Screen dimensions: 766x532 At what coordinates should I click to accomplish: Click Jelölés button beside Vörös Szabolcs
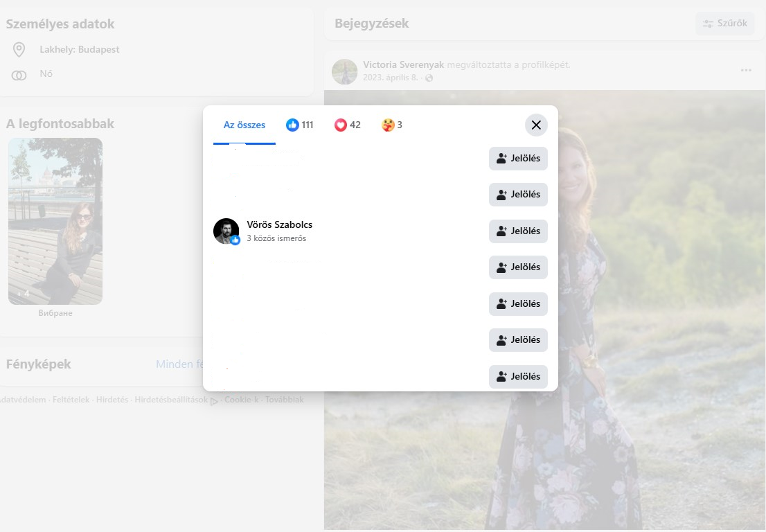click(518, 231)
